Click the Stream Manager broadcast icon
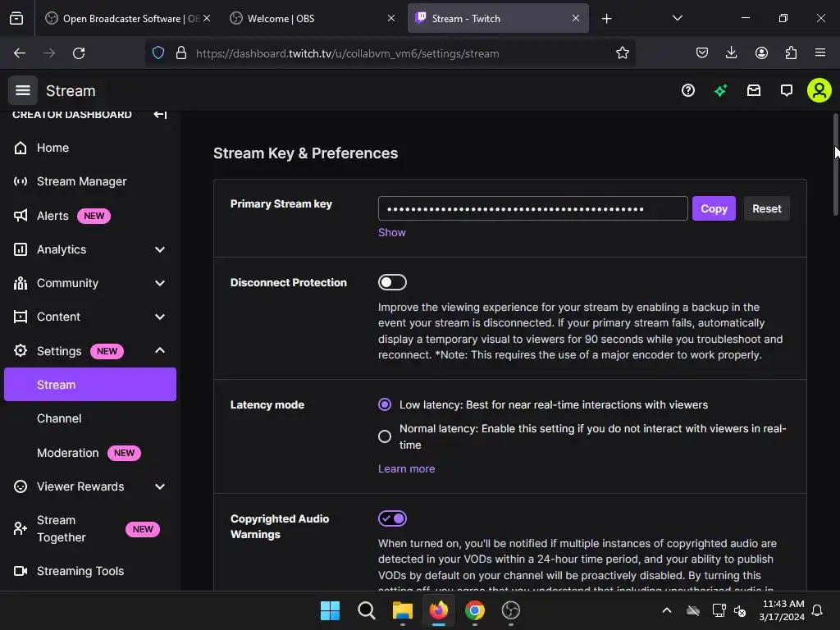This screenshot has height=630, width=840. pos(21,181)
